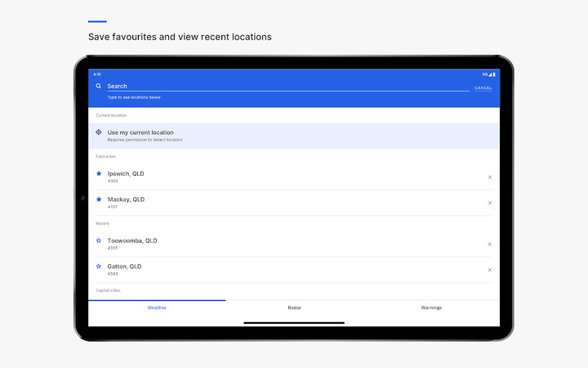The image size is (588, 368).
Task: Pick Gatton, QLD from recent list
Action: coord(124,267)
